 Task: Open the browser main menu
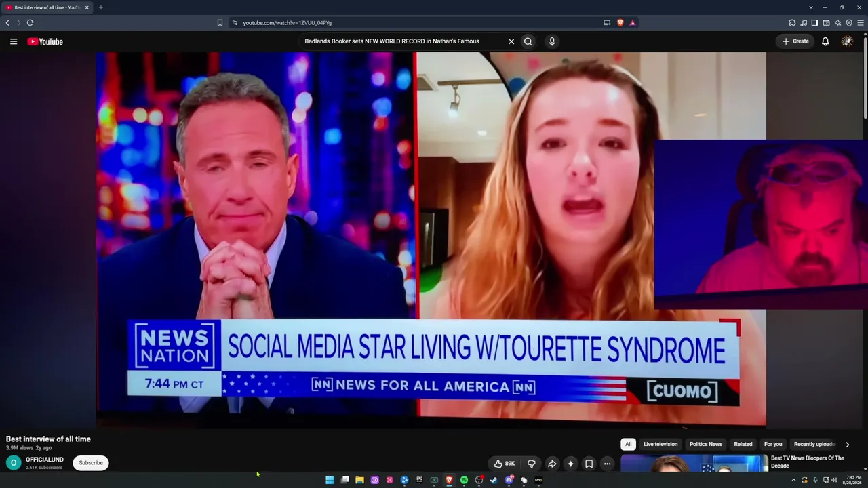click(861, 22)
